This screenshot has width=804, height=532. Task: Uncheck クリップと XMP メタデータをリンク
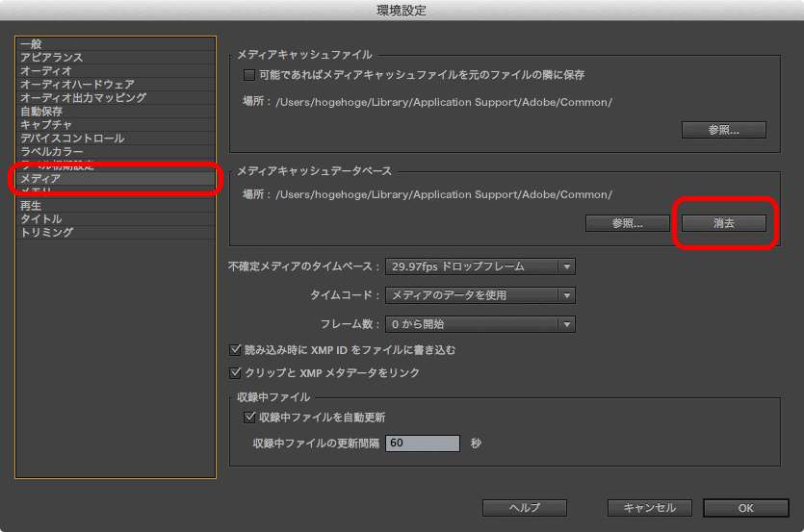coord(236,373)
